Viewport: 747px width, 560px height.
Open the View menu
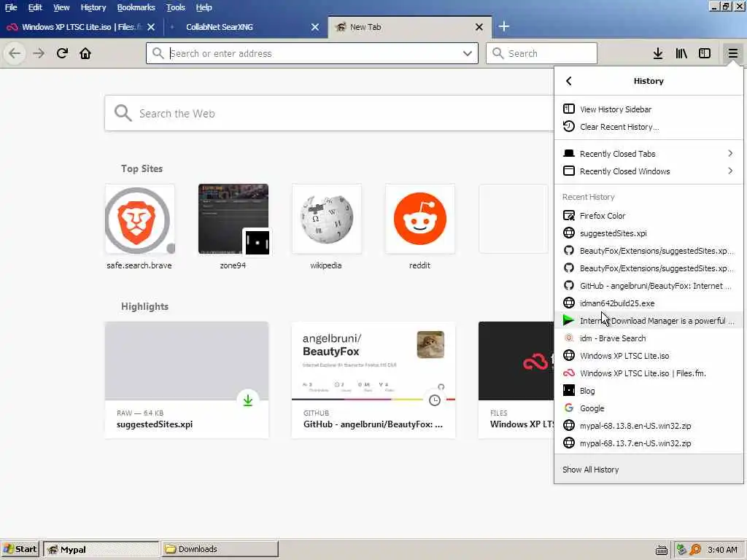(x=61, y=7)
